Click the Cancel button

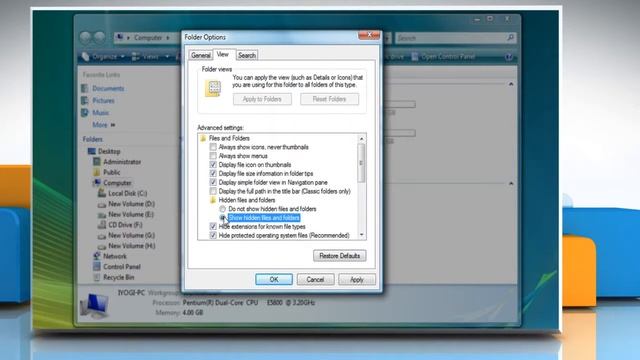tap(315, 280)
